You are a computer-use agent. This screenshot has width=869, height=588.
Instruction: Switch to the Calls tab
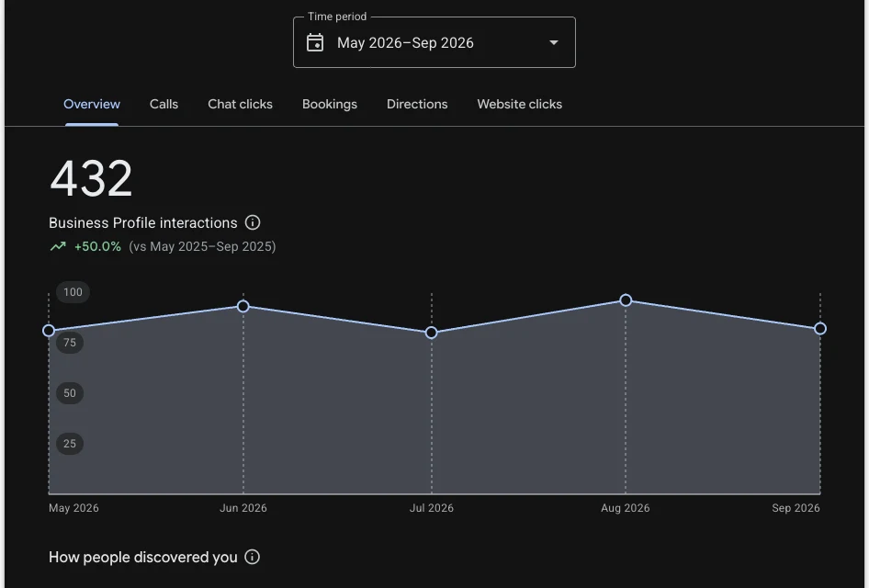[x=164, y=104]
